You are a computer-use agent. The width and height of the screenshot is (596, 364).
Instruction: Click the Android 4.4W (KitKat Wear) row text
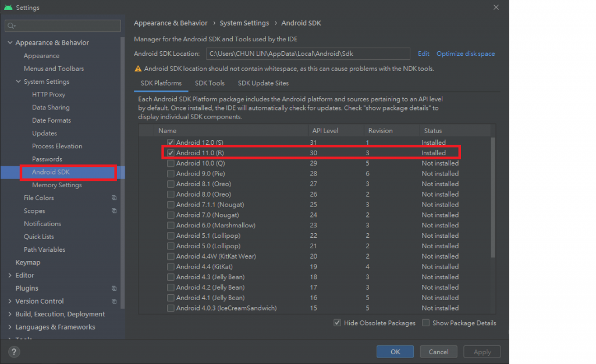coord(216,256)
